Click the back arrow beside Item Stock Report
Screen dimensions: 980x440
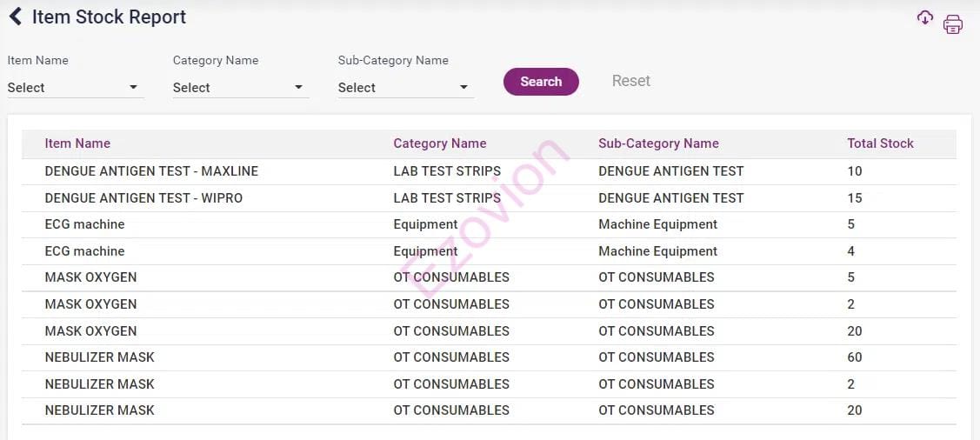coord(15,17)
